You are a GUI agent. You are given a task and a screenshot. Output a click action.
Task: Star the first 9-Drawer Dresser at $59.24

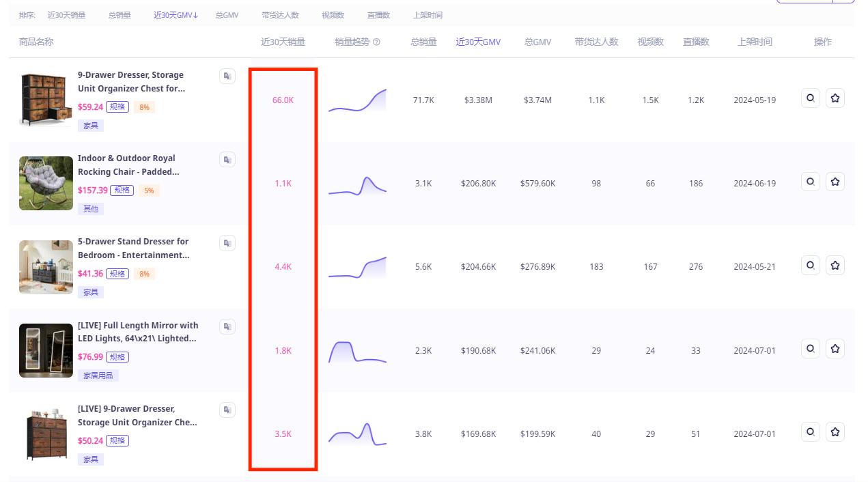point(835,98)
